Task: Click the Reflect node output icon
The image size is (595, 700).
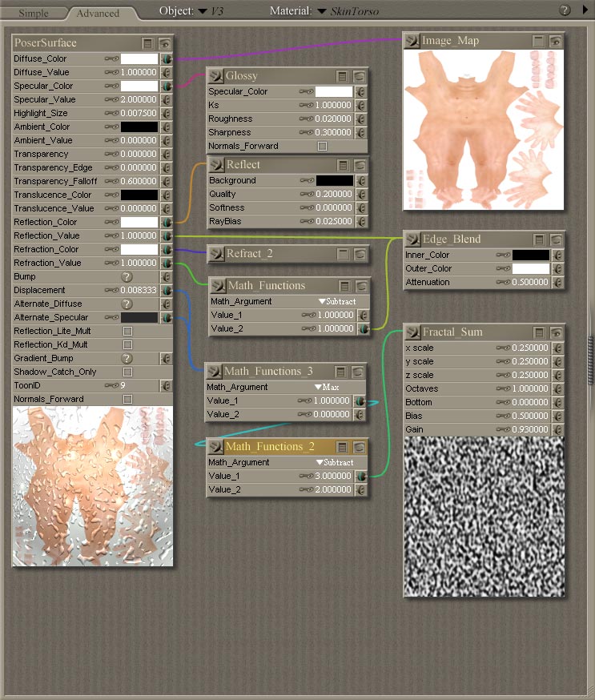Action: 217,165
